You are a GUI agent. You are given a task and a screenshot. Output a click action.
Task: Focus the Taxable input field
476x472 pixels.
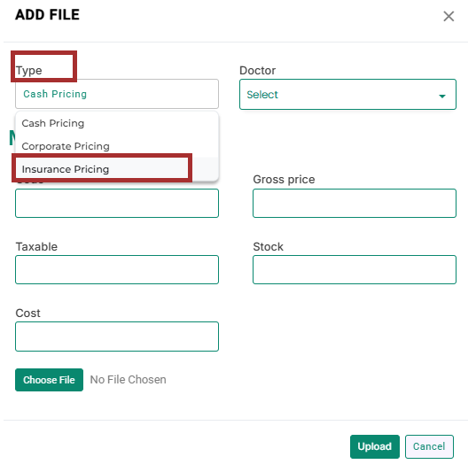click(117, 270)
